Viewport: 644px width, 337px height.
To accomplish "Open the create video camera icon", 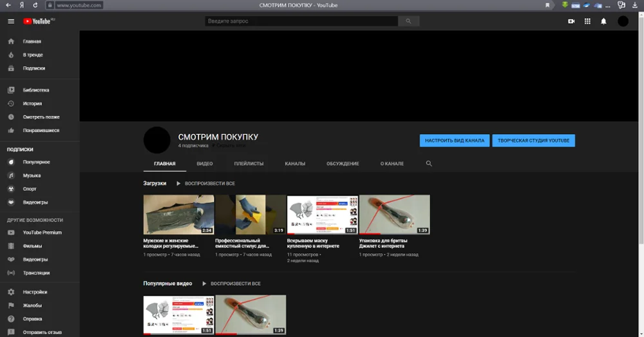I will click(x=571, y=21).
